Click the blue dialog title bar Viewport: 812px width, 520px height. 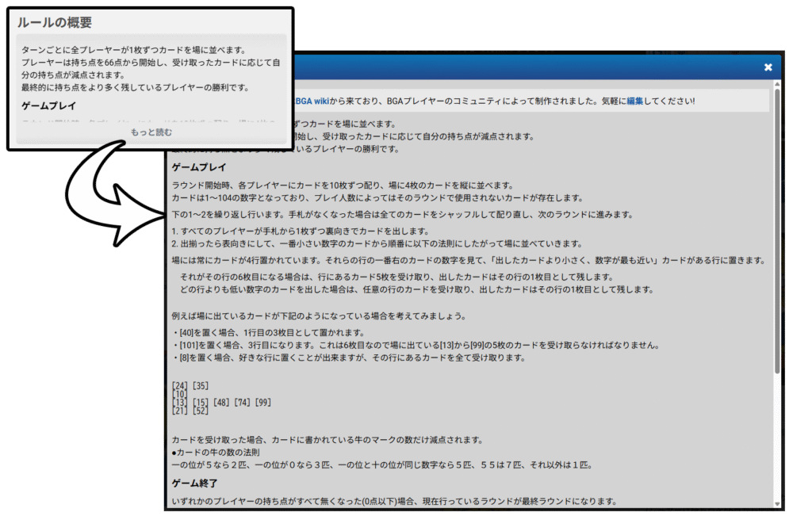523,67
